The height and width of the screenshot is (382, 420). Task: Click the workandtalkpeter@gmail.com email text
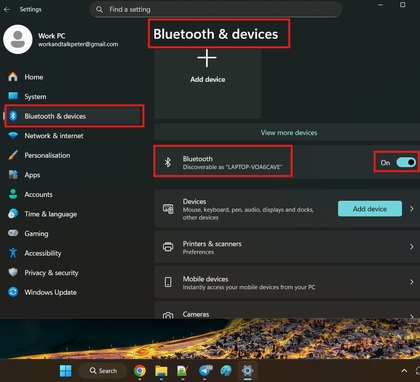(x=78, y=44)
